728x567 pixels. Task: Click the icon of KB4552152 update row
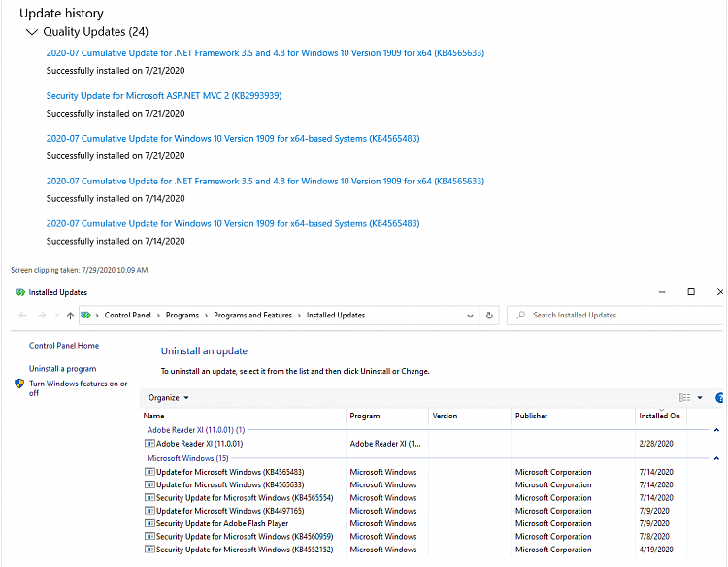(x=149, y=550)
